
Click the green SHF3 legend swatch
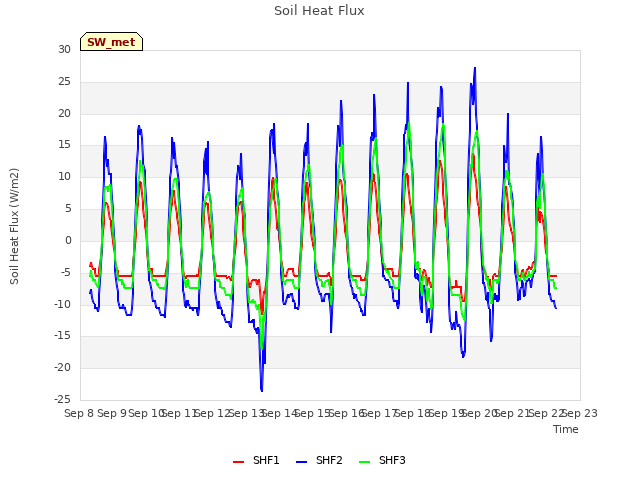point(364,462)
